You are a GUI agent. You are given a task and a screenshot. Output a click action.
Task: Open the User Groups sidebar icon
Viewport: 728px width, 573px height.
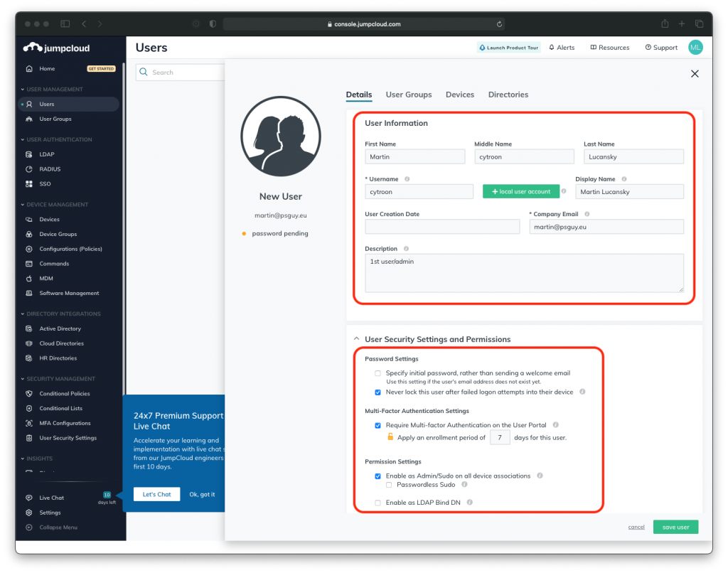coord(29,119)
